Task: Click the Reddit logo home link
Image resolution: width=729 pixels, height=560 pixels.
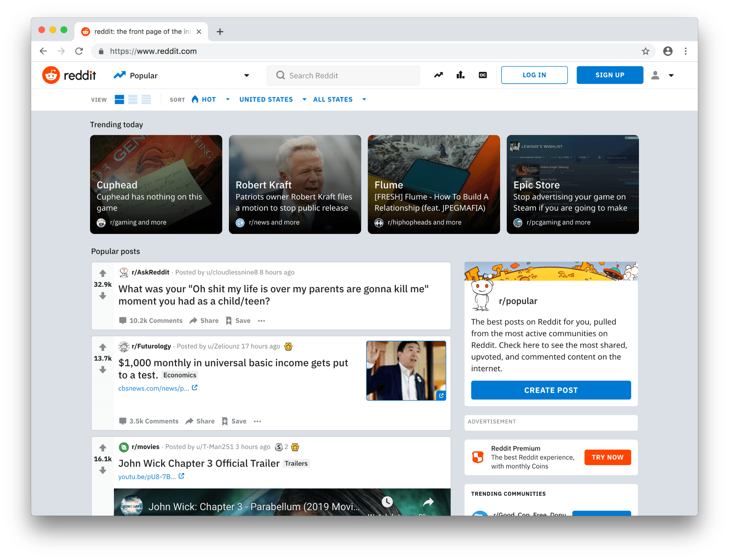Action: coord(69,75)
